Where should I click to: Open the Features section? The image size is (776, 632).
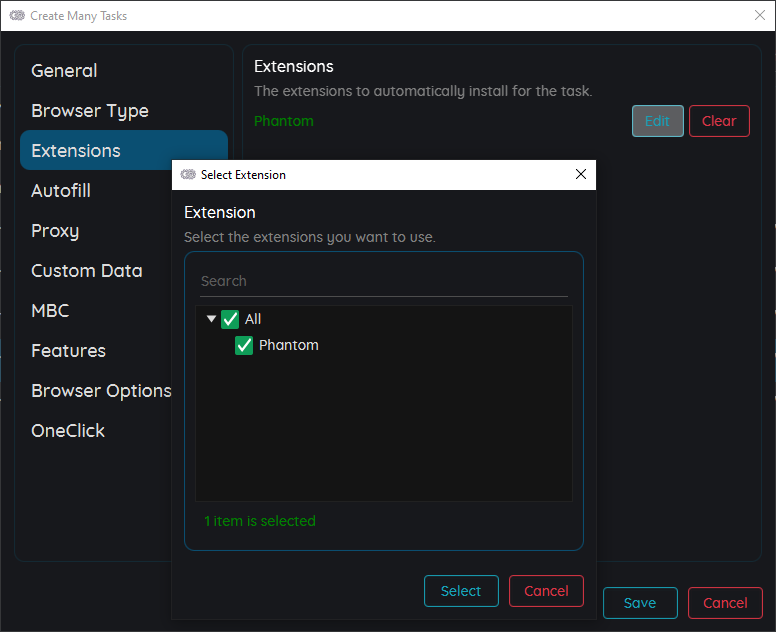96,351
